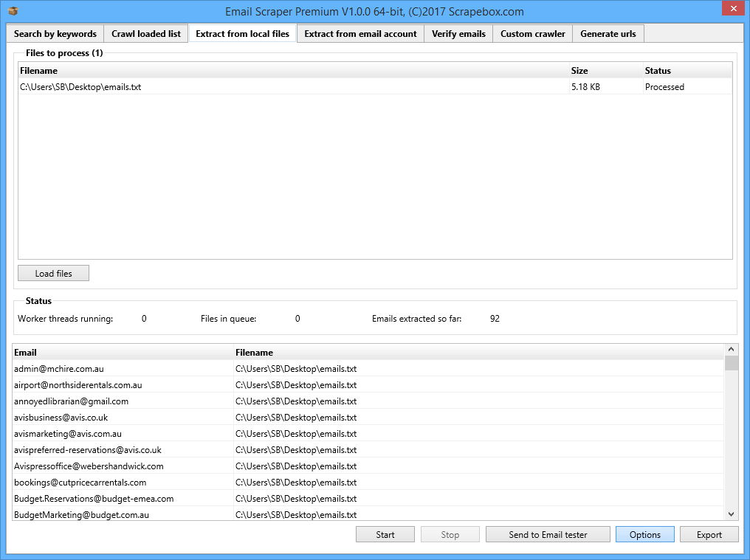Image resolution: width=750 pixels, height=560 pixels.
Task: Sort files by Size column header
Action: pyautogui.click(x=606, y=70)
